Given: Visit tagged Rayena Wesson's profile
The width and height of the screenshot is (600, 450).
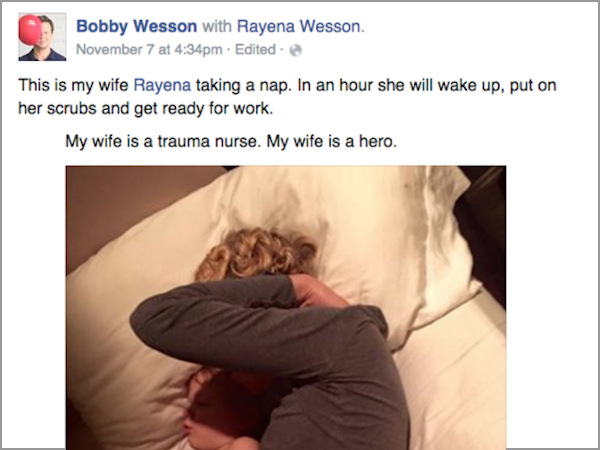Looking at the screenshot, I should pyautogui.click(x=300, y=26).
